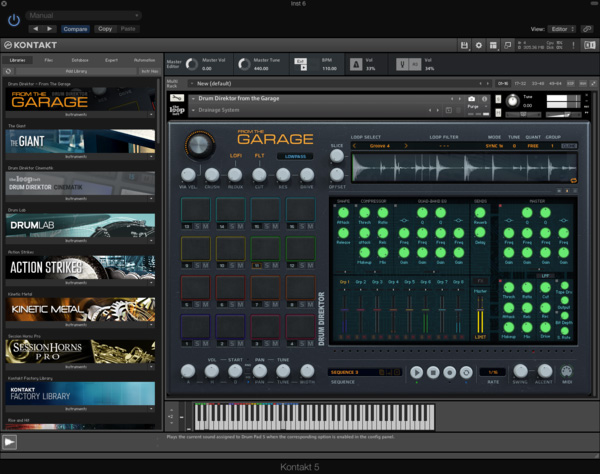This screenshot has height=474, width=600.
Task: Select the 17-32 multi rack page
Action: coord(520,83)
